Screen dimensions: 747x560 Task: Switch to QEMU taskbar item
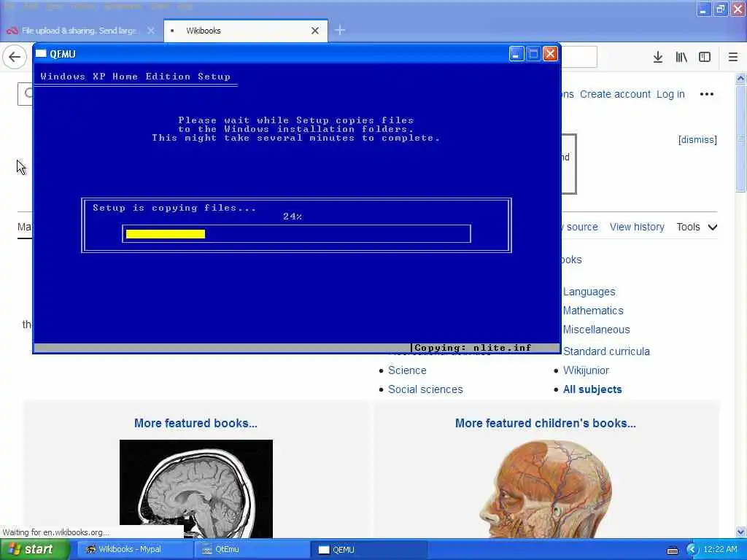coord(368,550)
